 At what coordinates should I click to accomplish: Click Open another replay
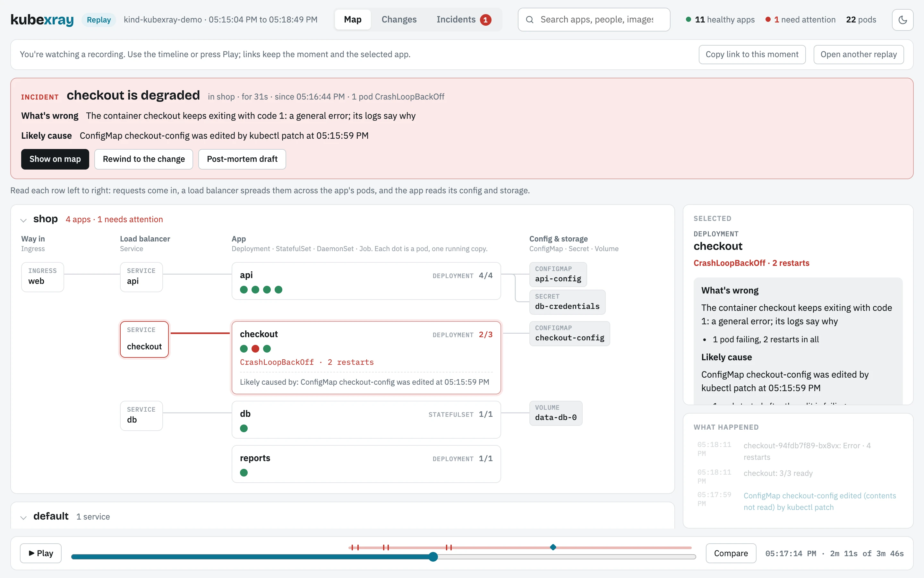click(858, 54)
